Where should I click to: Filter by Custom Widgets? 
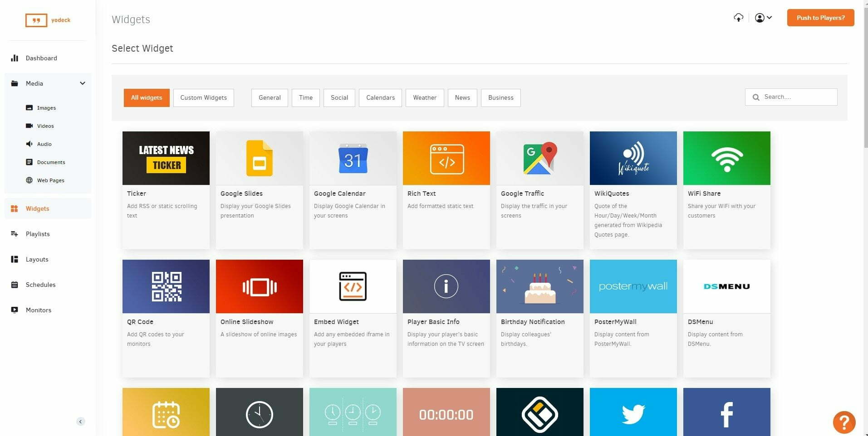pyautogui.click(x=203, y=98)
